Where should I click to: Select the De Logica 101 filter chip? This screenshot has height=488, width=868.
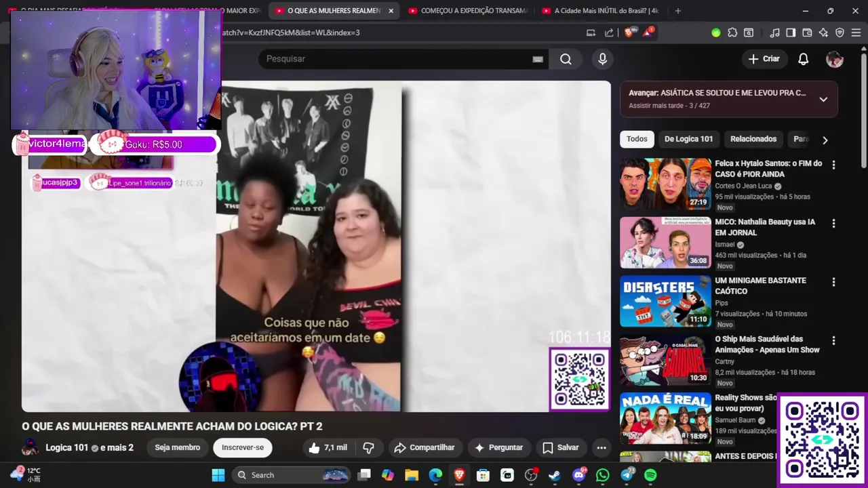[x=688, y=139]
